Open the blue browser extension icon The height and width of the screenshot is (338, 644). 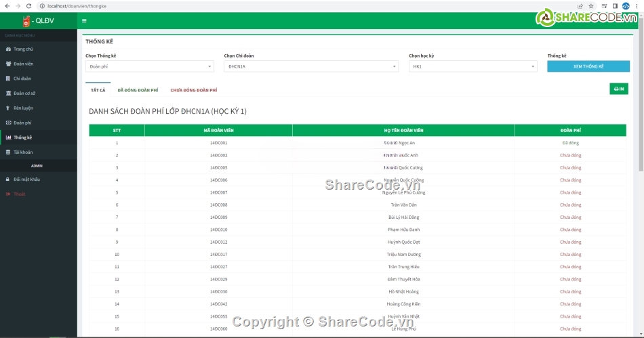pyautogui.click(x=626, y=6)
